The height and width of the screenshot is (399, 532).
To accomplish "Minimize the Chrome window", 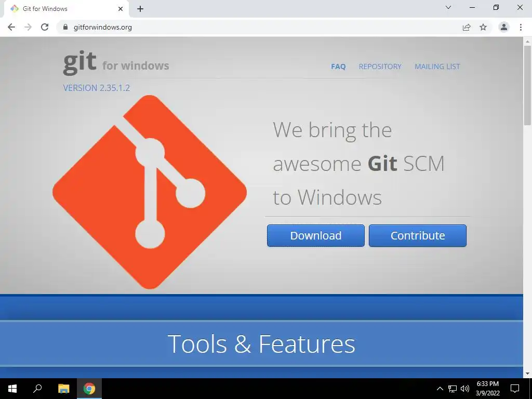I will [472, 7].
